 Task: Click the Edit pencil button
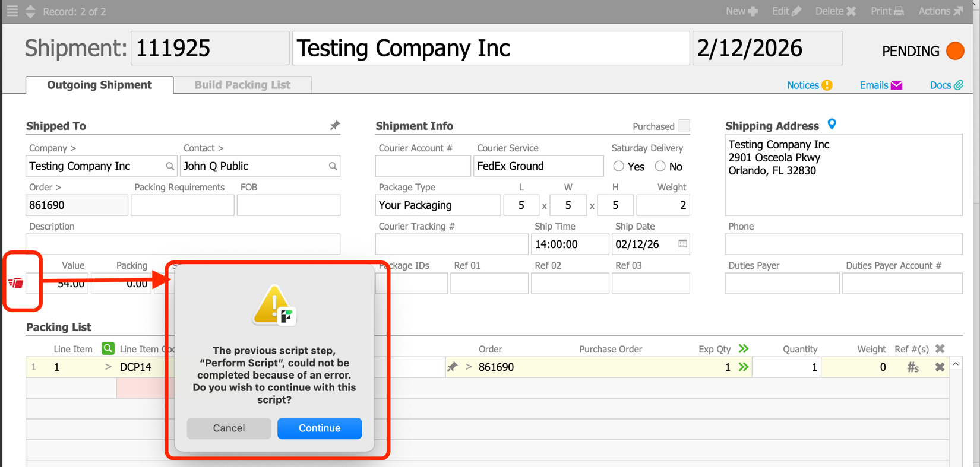coord(786,11)
